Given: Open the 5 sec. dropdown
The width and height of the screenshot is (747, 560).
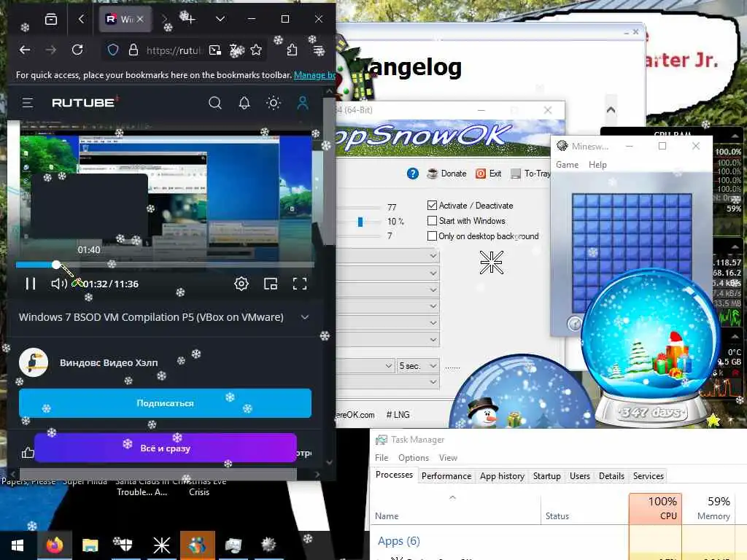Looking at the screenshot, I should (418, 366).
